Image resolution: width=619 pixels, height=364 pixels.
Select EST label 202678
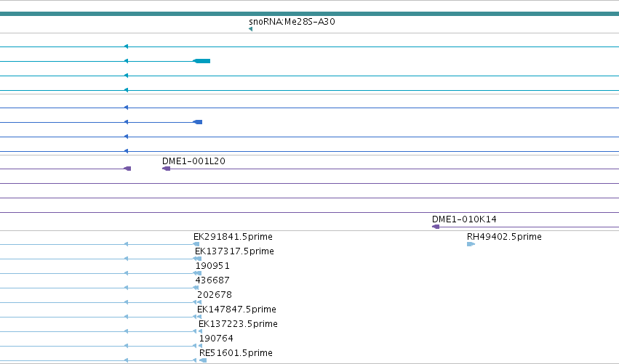point(215,295)
